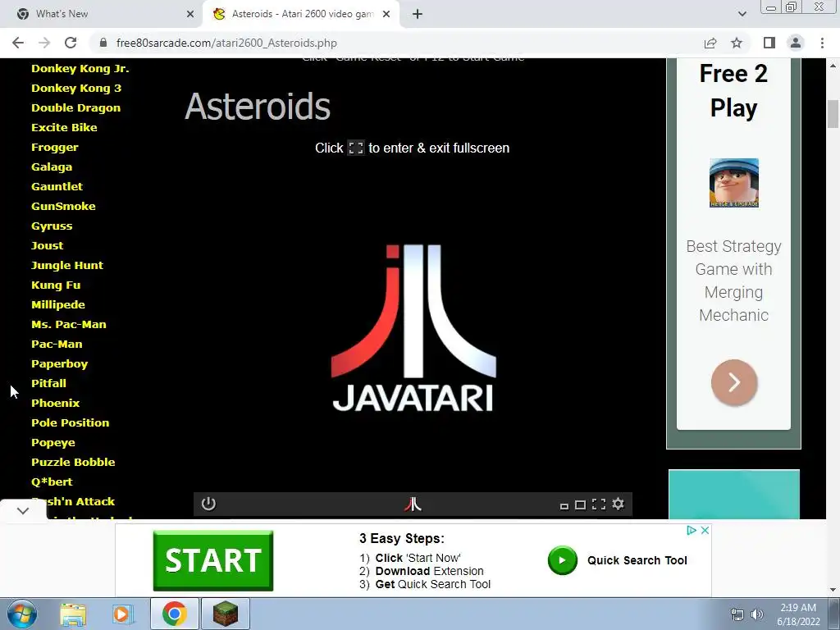Open Joust game link
Image resolution: width=840 pixels, height=630 pixels.
point(47,245)
